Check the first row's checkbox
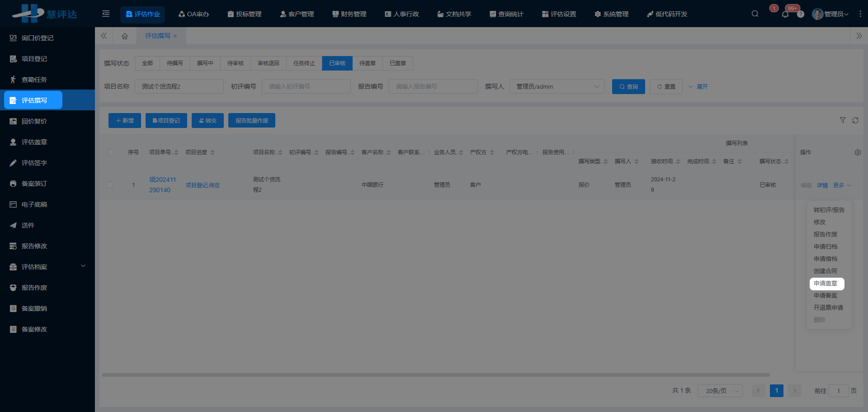 pyautogui.click(x=110, y=185)
